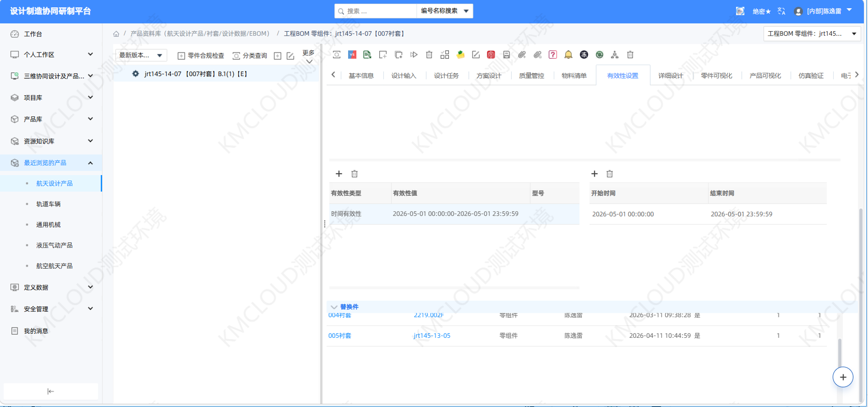Viewport: 868px width, 407px height.
Task: Open the 005衬套 link
Action: [340, 336]
